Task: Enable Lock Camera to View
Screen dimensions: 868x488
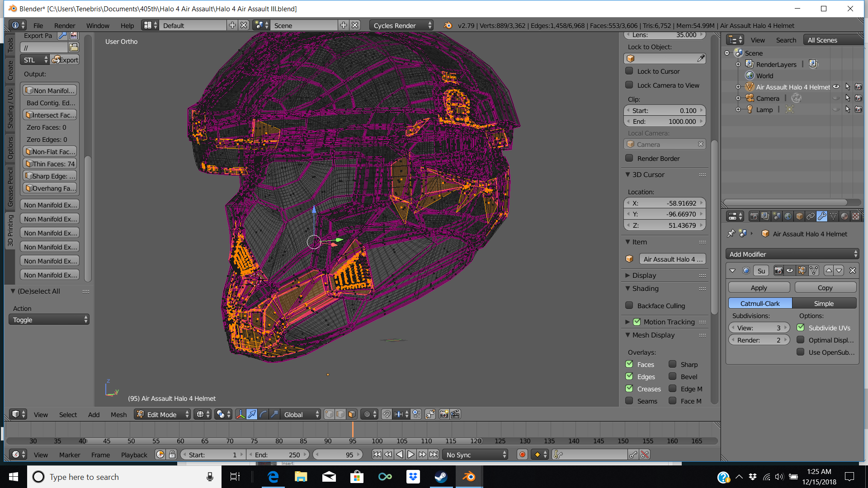Action: (629, 85)
